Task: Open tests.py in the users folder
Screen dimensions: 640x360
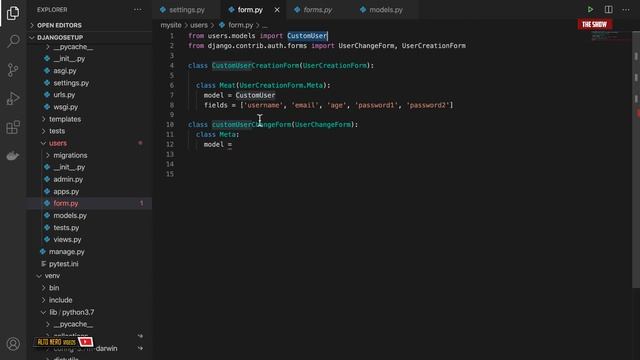Action: click(x=66, y=228)
